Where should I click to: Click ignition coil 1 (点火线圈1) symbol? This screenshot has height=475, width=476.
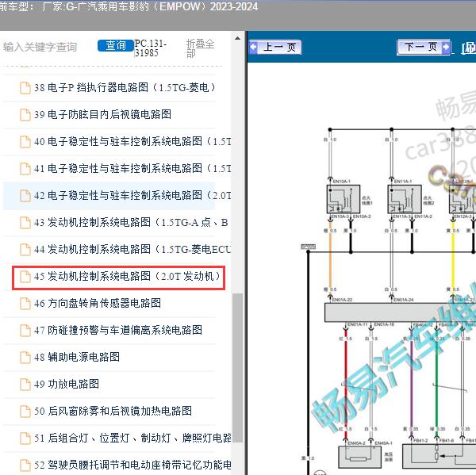pos(344,199)
